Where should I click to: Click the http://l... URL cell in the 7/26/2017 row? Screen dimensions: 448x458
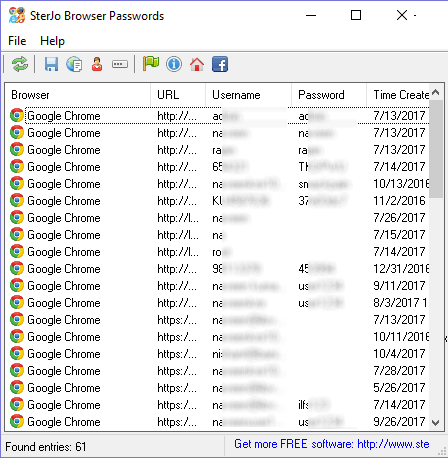pyautogui.click(x=178, y=218)
